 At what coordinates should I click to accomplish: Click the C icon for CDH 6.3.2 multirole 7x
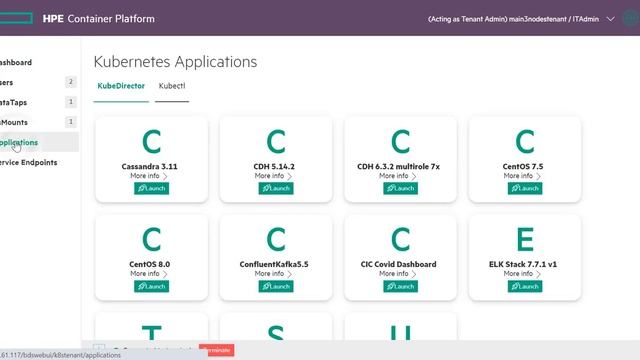click(x=400, y=142)
